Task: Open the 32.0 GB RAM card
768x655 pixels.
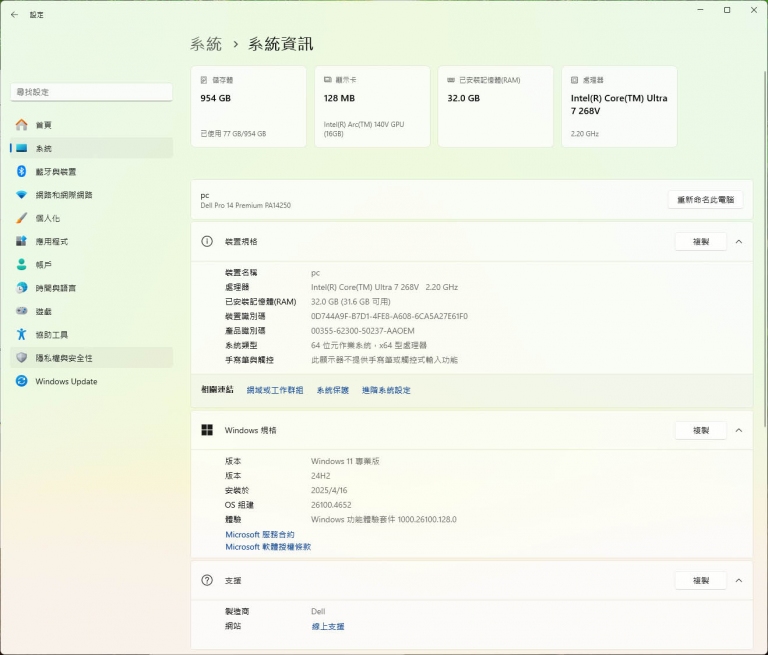Action: tap(496, 106)
